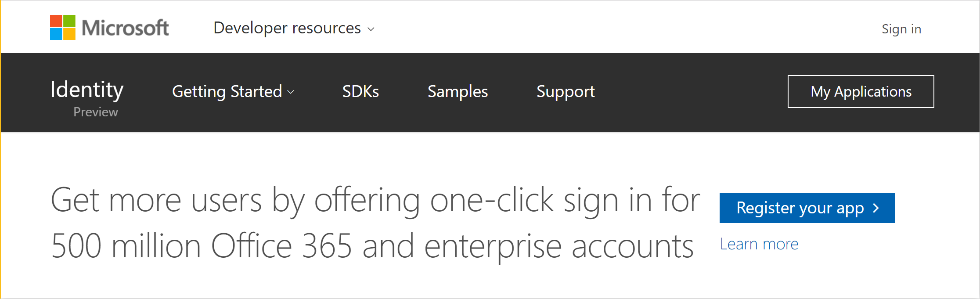Viewport: 980px width, 299px height.
Task: Click the words "enterprise accounts" in the headline
Action: pos(559,247)
